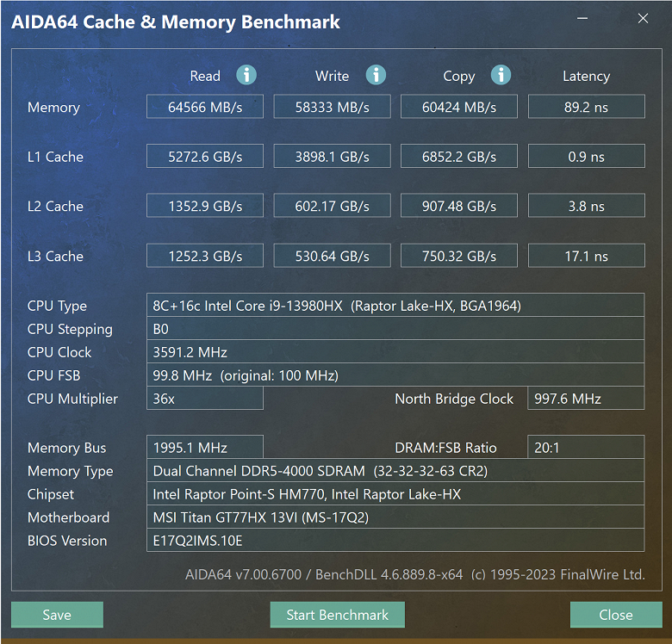
Task: Minimize the AIDA64 benchmark window
Action: pos(582,18)
